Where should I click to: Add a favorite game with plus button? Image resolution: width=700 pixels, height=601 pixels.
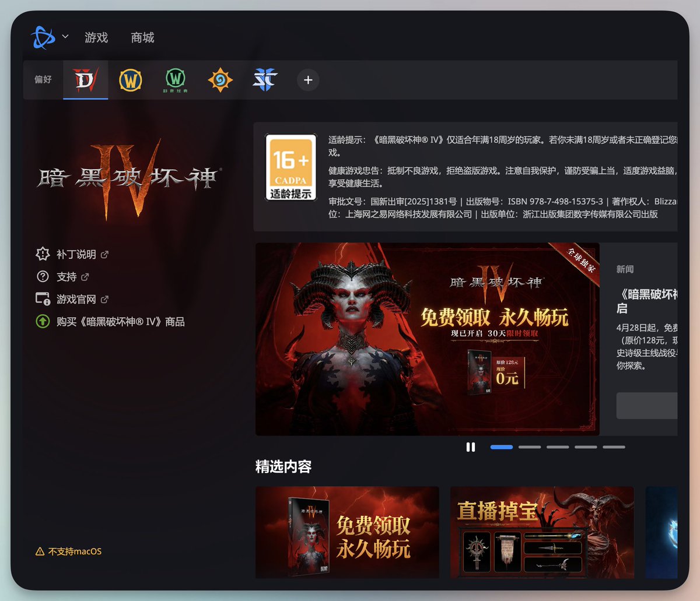[308, 80]
